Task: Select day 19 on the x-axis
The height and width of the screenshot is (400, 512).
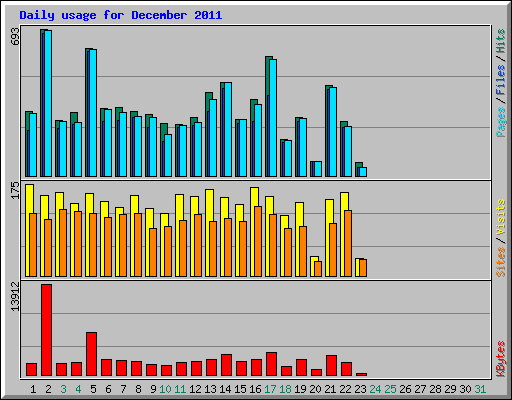Action: [300, 389]
